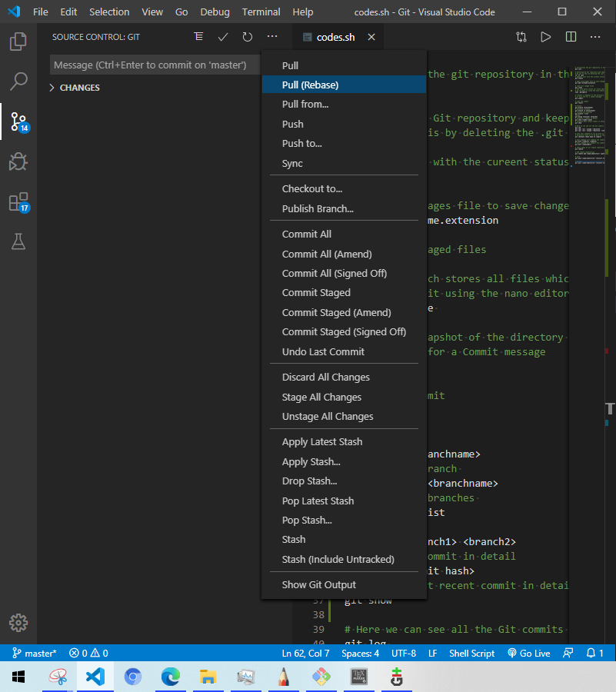Open the Windows Start button
Viewport: 616px width, 692px height.
click(18, 677)
